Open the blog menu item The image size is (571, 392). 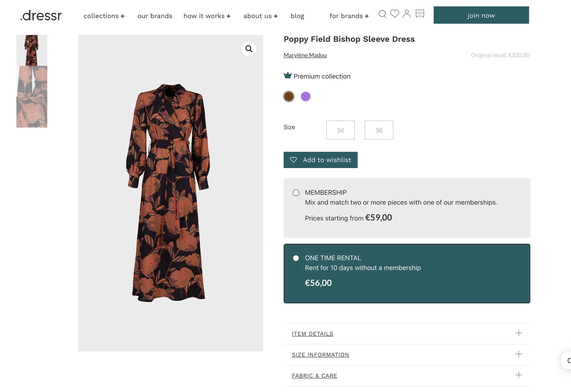[297, 16]
